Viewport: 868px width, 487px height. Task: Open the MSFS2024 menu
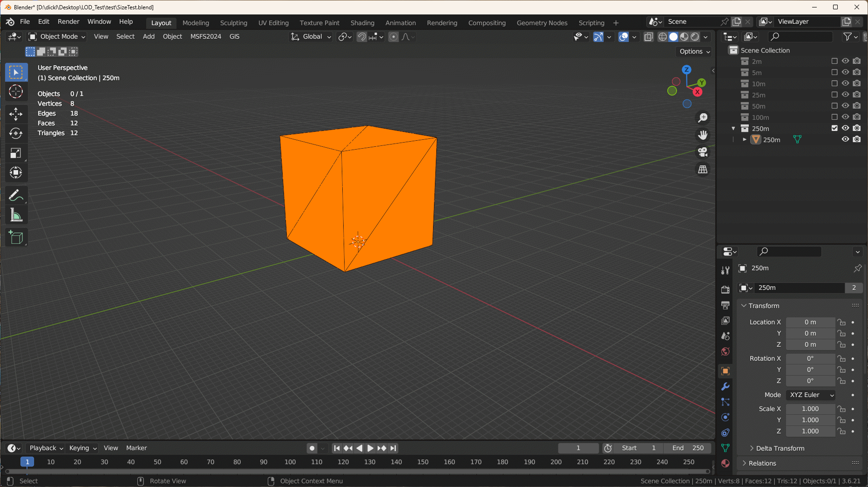point(205,36)
